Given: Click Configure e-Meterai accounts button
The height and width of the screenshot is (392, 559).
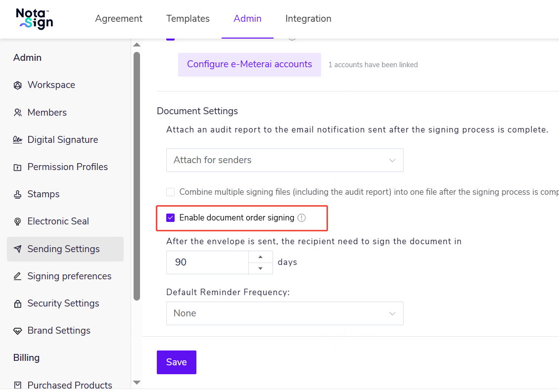Looking at the screenshot, I should (249, 64).
